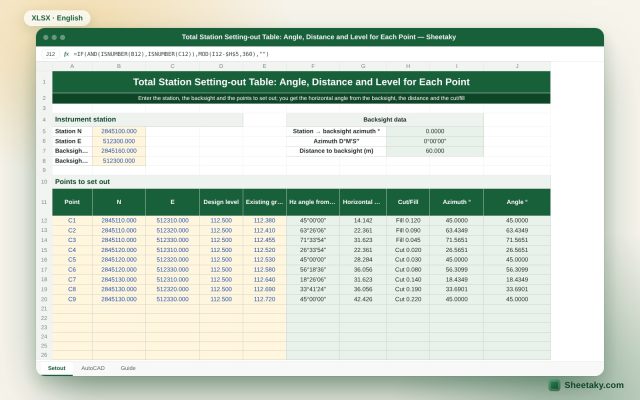The height and width of the screenshot is (400, 640).
Task: Click the Instrument station section header
Action: 148,120
